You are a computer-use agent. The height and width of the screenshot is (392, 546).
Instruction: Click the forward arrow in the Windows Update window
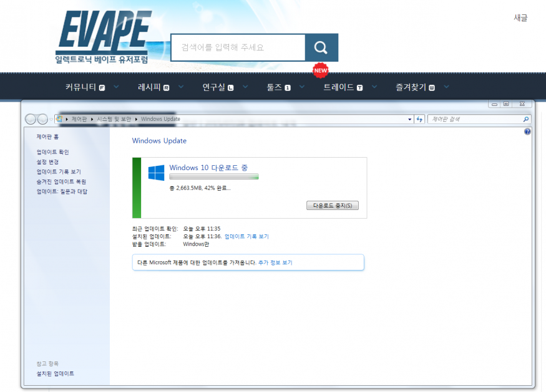42,119
